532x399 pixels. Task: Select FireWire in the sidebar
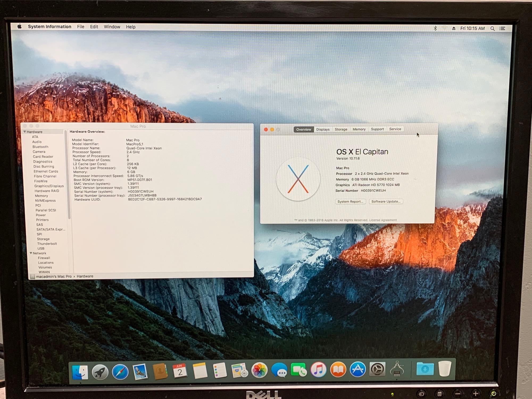(x=41, y=181)
